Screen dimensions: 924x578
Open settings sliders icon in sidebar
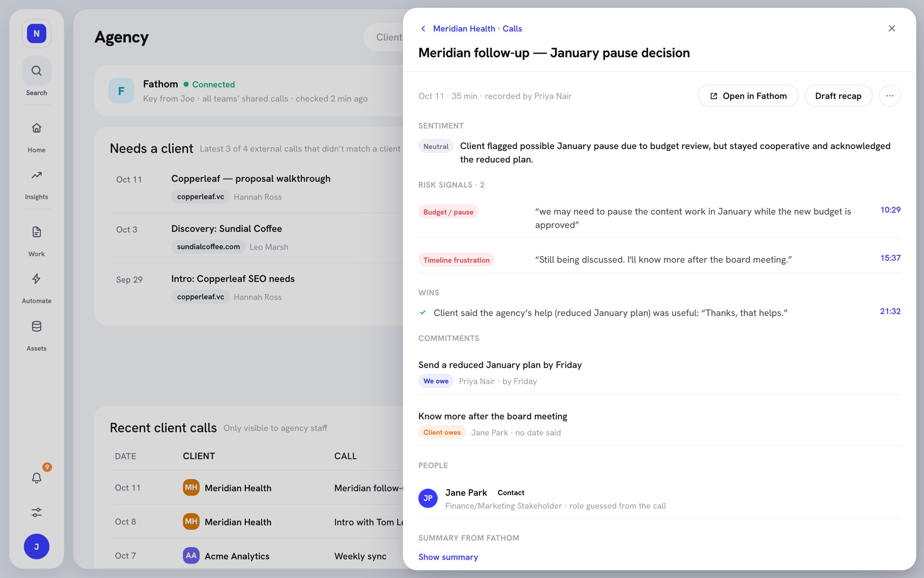(36, 512)
